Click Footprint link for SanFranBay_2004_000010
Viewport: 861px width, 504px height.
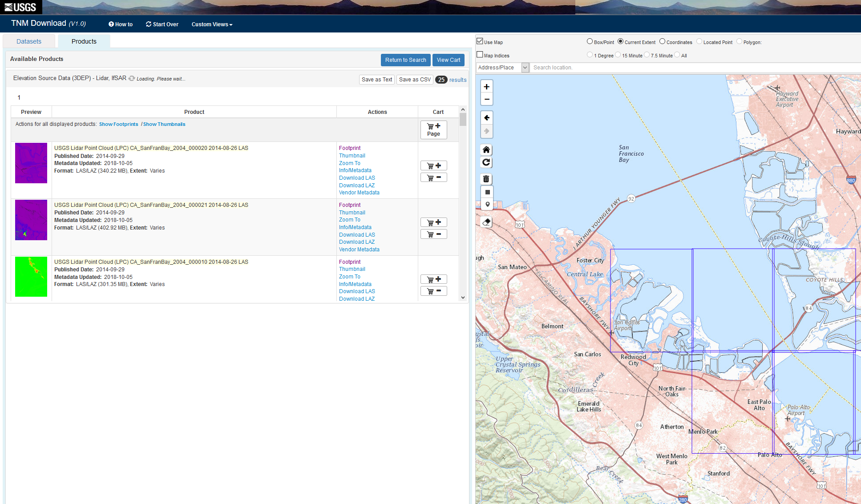tap(350, 262)
